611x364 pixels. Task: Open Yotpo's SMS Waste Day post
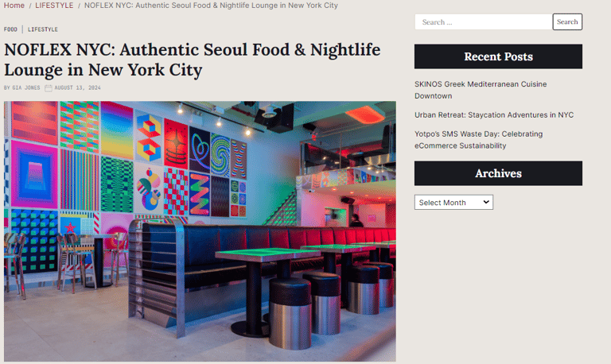[478, 140]
